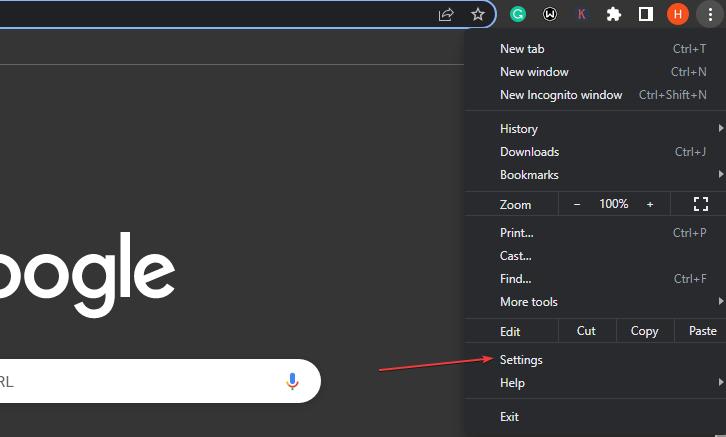Open the orange H profile avatar

click(x=677, y=14)
